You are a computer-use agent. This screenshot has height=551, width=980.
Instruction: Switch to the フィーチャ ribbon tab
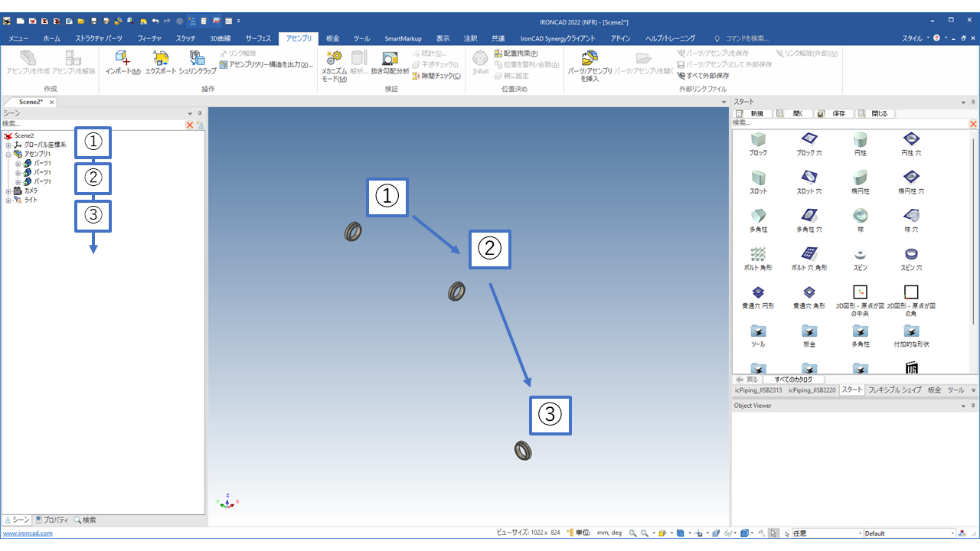point(149,38)
